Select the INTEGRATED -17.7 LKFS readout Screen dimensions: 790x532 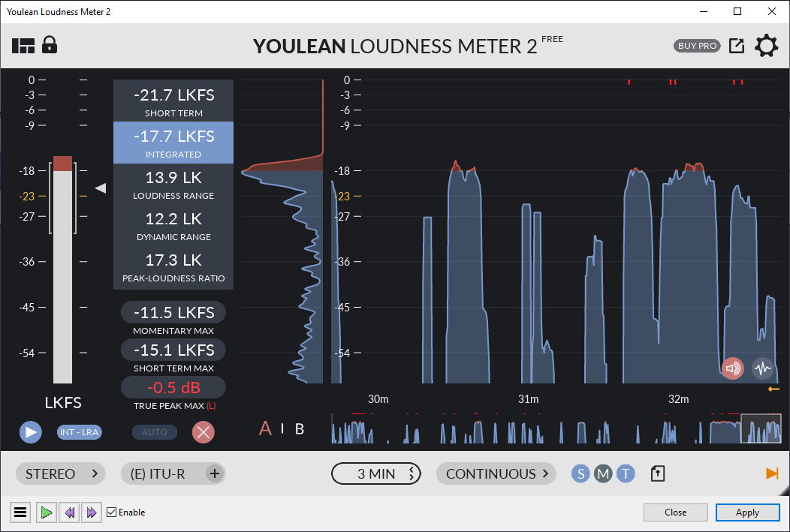pyautogui.click(x=173, y=143)
